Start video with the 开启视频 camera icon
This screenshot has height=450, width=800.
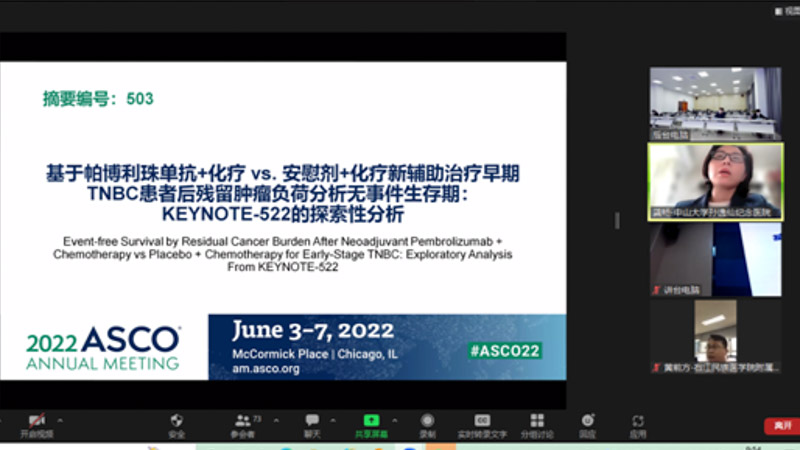37,420
